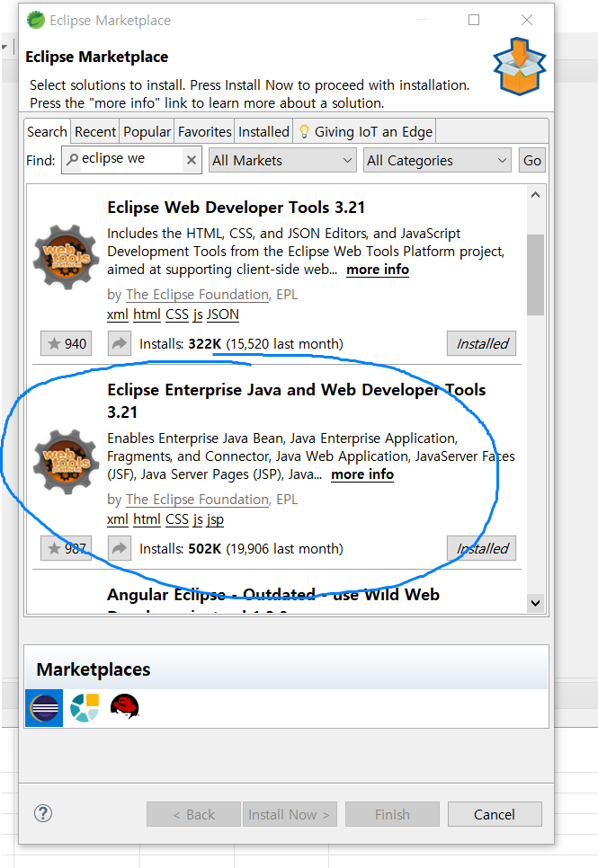This screenshot has width=598, height=868.
Task: Click xml tag under Web Developer Tools
Action: coord(118,314)
